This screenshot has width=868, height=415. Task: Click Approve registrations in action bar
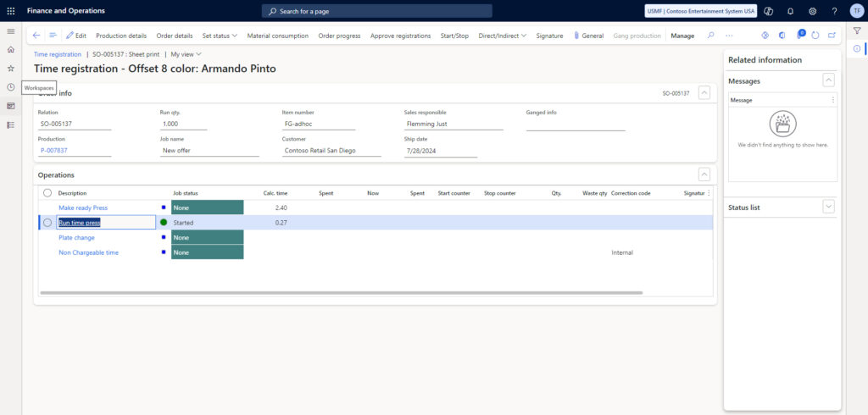(x=400, y=36)
